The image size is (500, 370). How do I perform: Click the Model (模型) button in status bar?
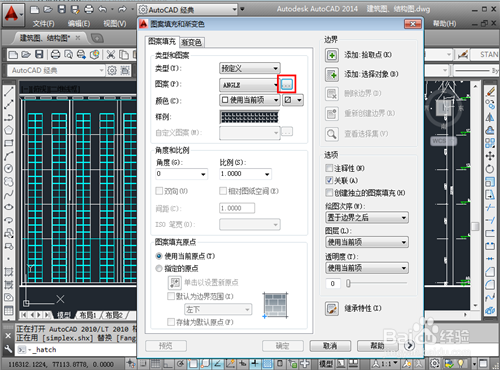pyautogui.click(x=326, y=364)
